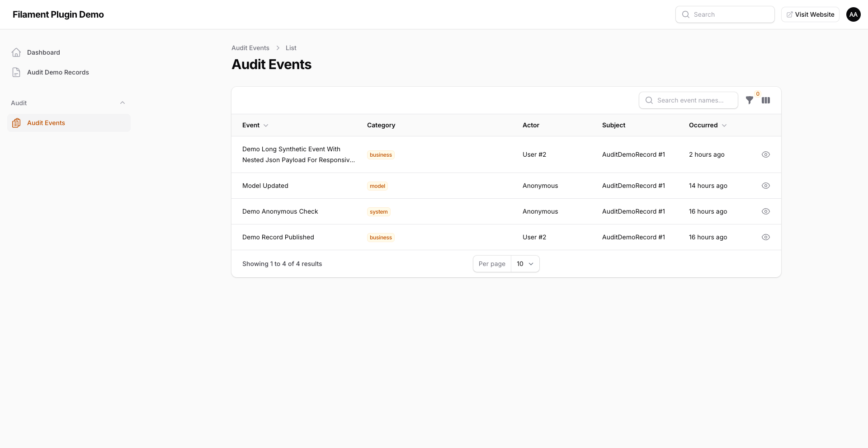
Task: Open the table filter funnel icon
Action: click(x=749, y=100)
